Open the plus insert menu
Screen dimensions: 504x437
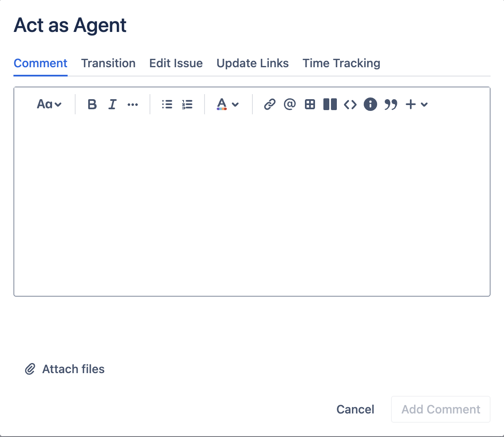[x=417, y=104]
